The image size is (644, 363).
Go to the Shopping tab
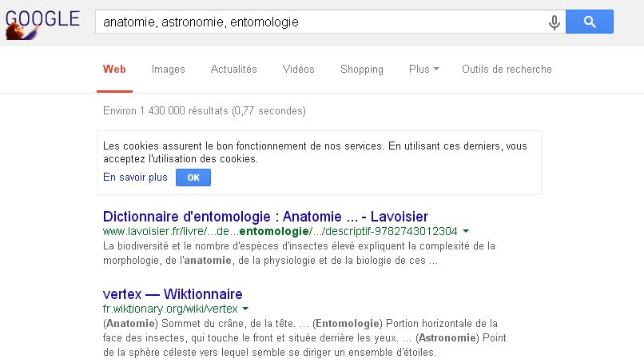tap(361, 70)
